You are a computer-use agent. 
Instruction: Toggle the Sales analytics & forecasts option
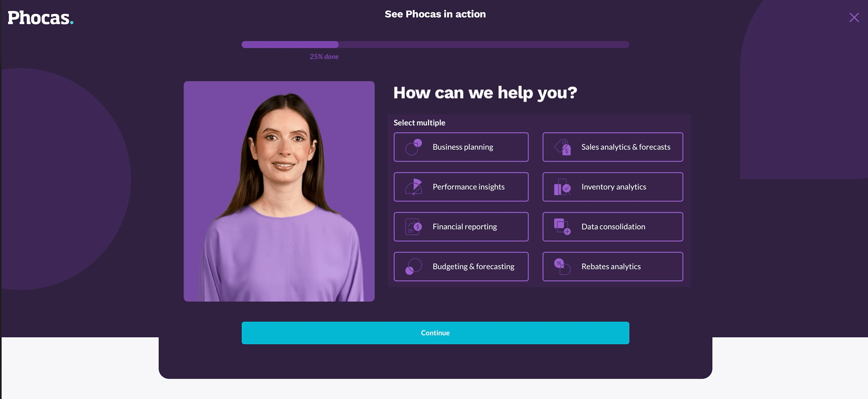613,147
